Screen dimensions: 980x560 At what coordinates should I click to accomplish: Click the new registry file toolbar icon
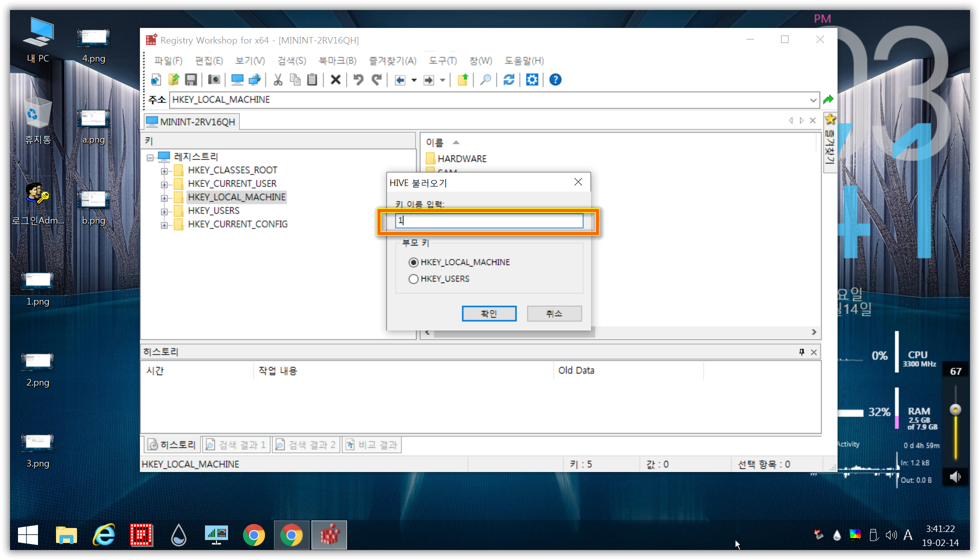(156, 80)
